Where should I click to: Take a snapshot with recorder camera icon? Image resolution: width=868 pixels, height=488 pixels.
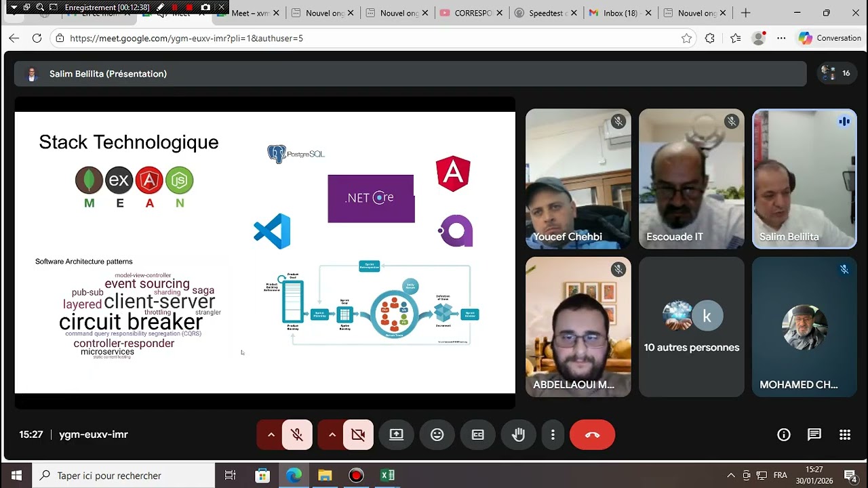point(205,7)
